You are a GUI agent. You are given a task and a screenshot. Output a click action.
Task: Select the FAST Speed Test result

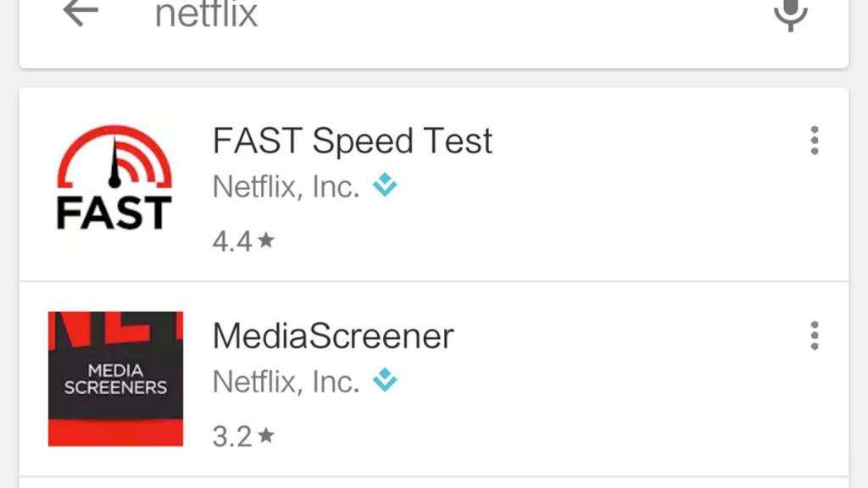click(x=352, y=141)
